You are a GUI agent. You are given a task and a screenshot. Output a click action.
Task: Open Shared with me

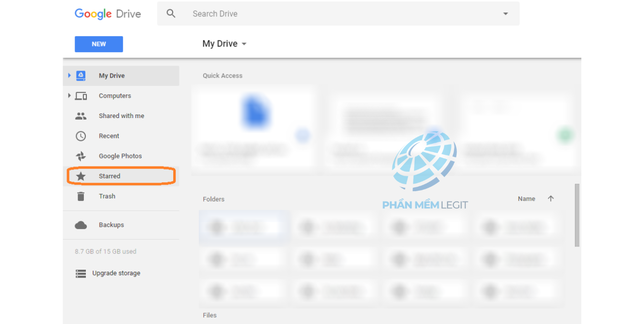121,116
